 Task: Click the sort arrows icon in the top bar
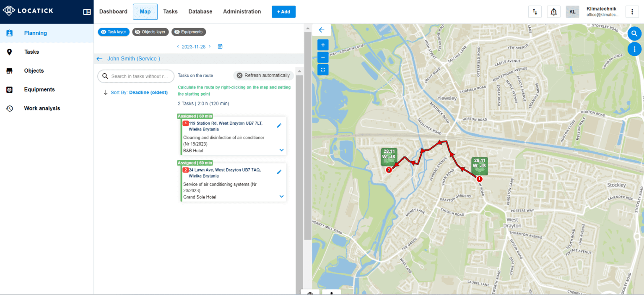(x=535, y=11)
